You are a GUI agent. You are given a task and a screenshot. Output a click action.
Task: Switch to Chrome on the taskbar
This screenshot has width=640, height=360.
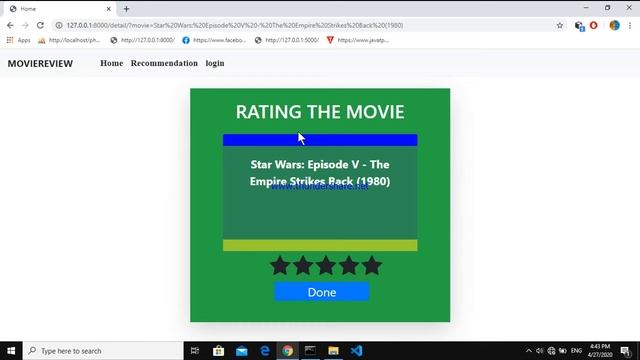287,351
